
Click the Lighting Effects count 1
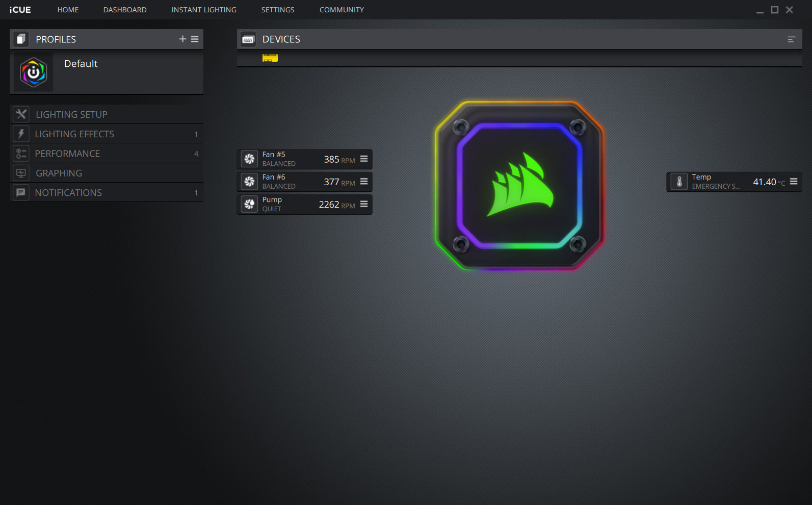pyautogui.click(x=196, y=134)
